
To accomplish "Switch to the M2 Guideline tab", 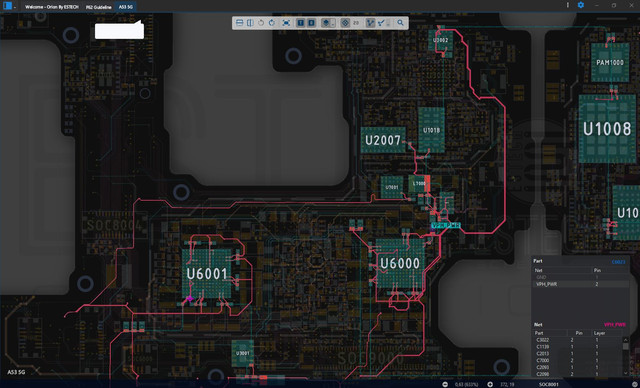I will [x=98, y=7].
